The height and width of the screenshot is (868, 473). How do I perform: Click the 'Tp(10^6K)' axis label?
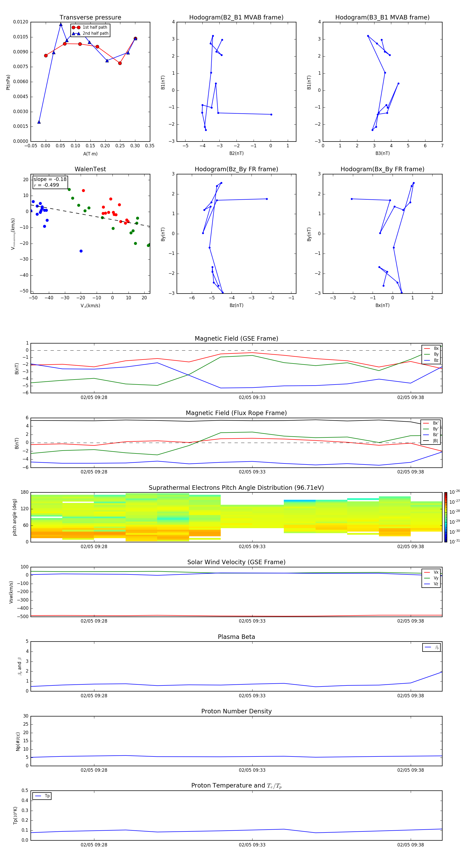click(15, 815)
